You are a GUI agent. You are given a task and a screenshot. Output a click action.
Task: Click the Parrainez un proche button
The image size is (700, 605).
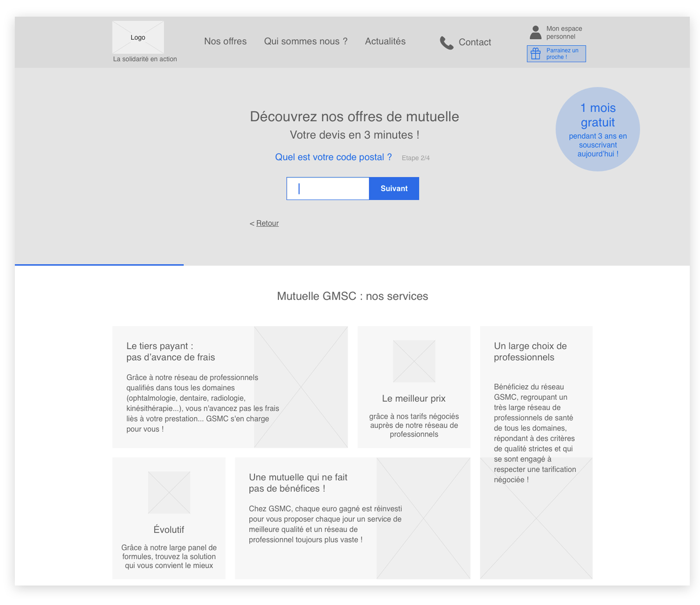(556, 53)
